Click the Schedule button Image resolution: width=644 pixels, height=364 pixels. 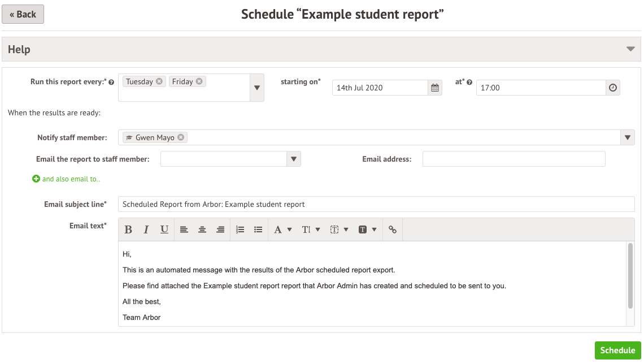click(x=617, y=350)
